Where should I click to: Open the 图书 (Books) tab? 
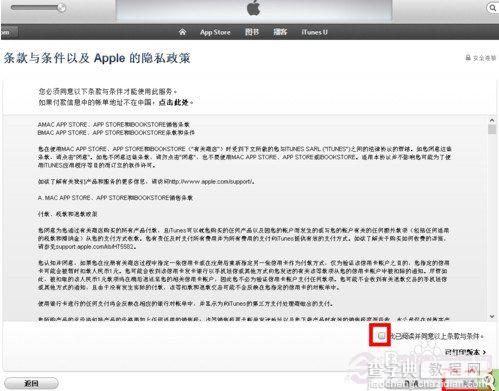(252, 32)
